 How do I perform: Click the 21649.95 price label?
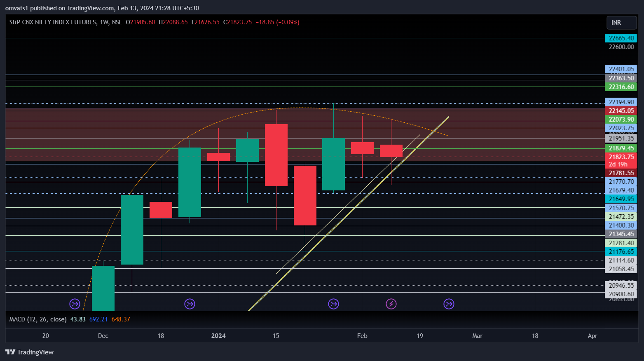pos(621,199)
